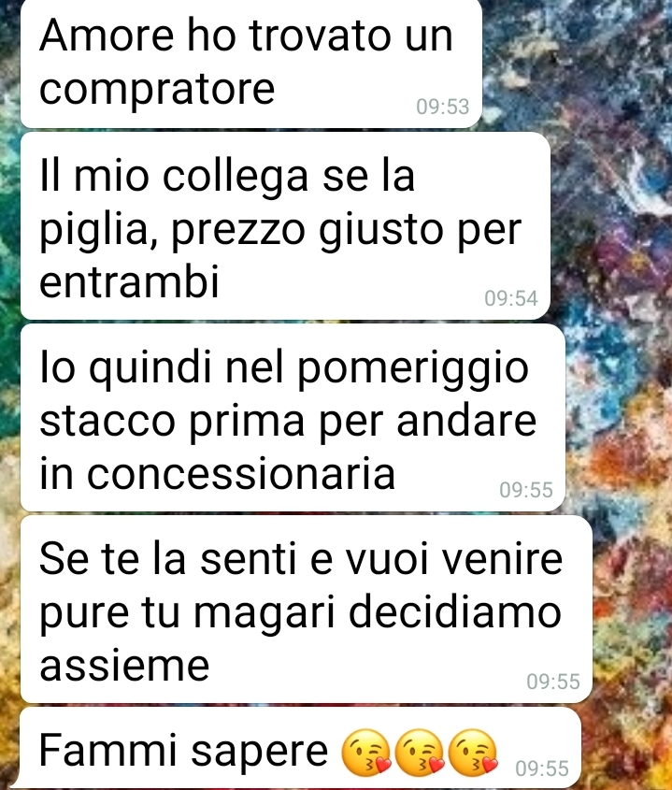Image resolution: width=672 pixels, height=790 pixels.
Task: Tap the 09:55 timestamp on assieme message
Action: click(553, 682)
